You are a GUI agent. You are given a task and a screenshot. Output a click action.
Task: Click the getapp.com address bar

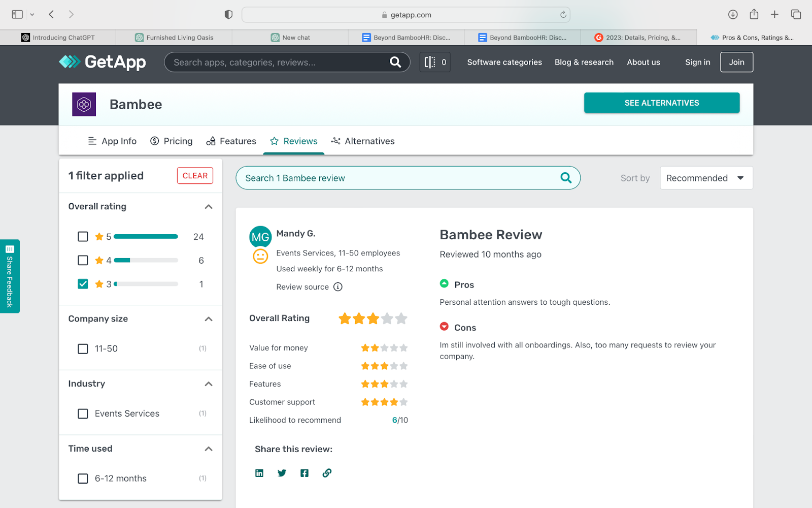tap(406, 15)
